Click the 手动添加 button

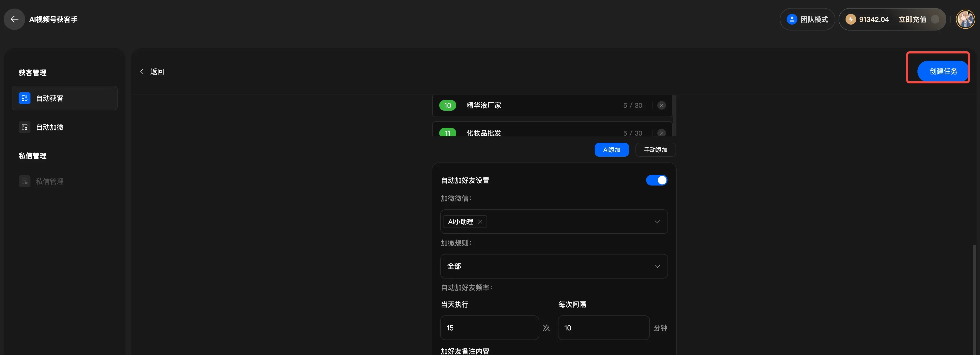pos(655,150)
